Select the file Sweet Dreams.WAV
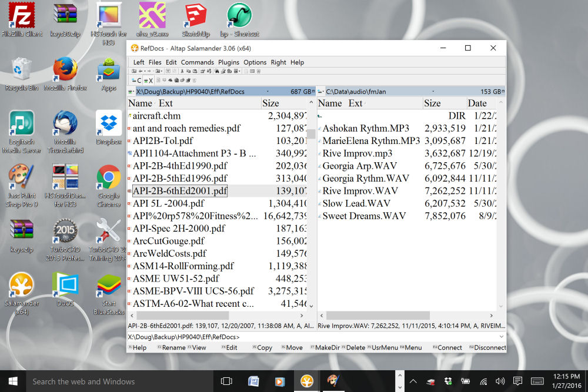588x392 pixels. pyautogui.click(x=364, y=216)
